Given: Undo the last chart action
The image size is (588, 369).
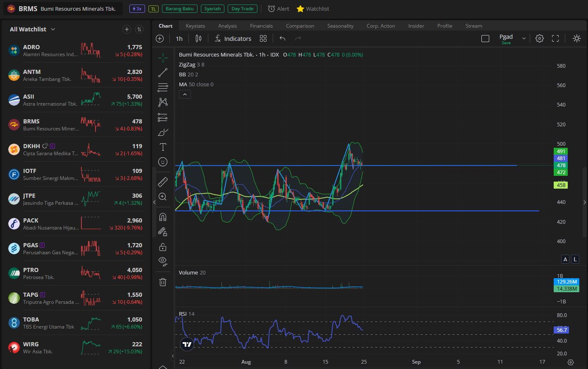Looking at the screenshot, I should coord(283,38).
